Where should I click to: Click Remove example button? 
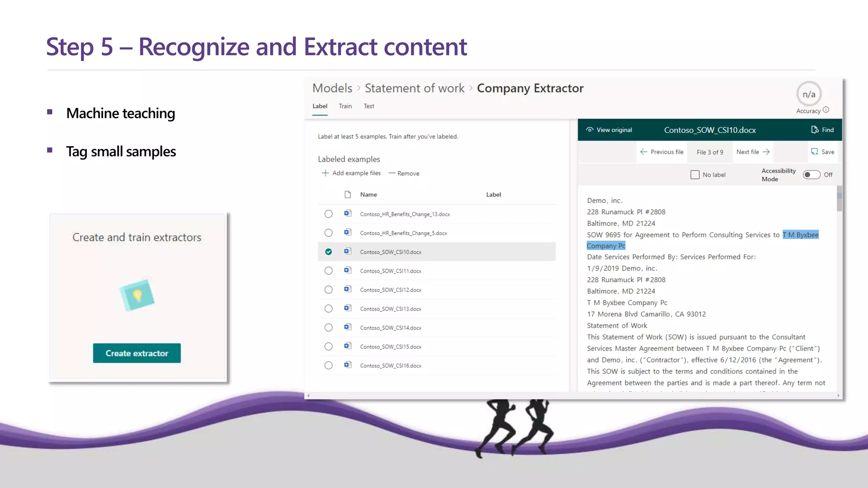(404, 173)
